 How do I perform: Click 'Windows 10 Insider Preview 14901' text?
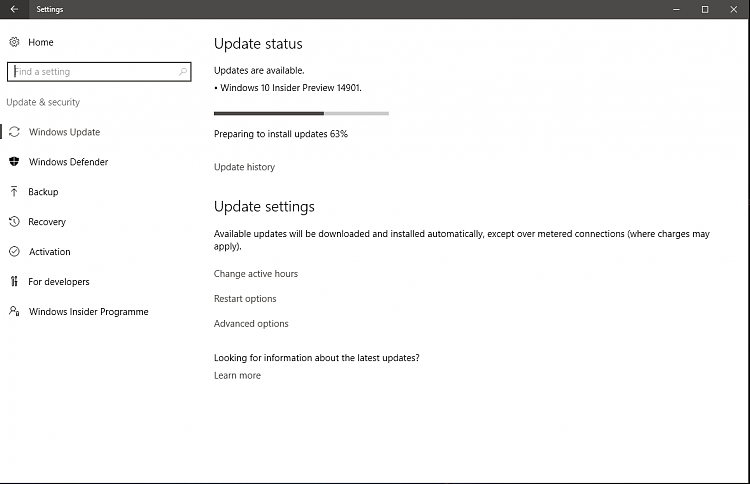pos(291,88)
